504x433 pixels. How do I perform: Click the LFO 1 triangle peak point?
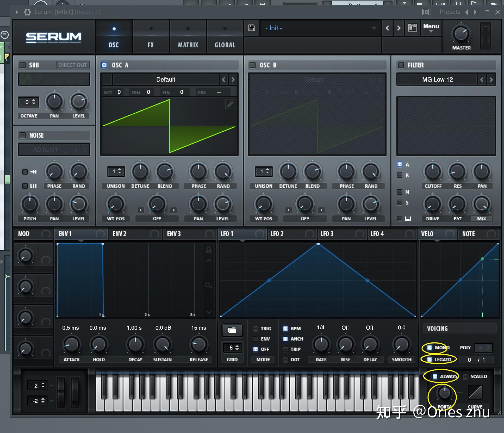(318, 244)
